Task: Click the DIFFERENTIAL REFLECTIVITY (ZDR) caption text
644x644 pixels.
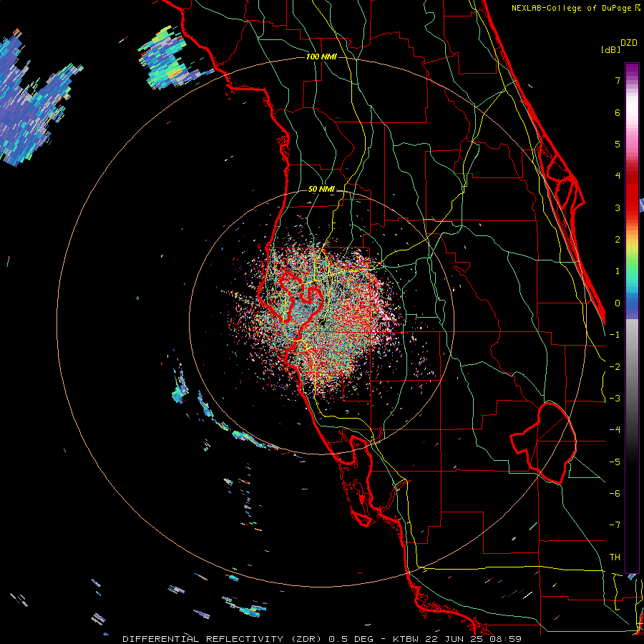Action: pyautogui.click(x=223, y=639)
